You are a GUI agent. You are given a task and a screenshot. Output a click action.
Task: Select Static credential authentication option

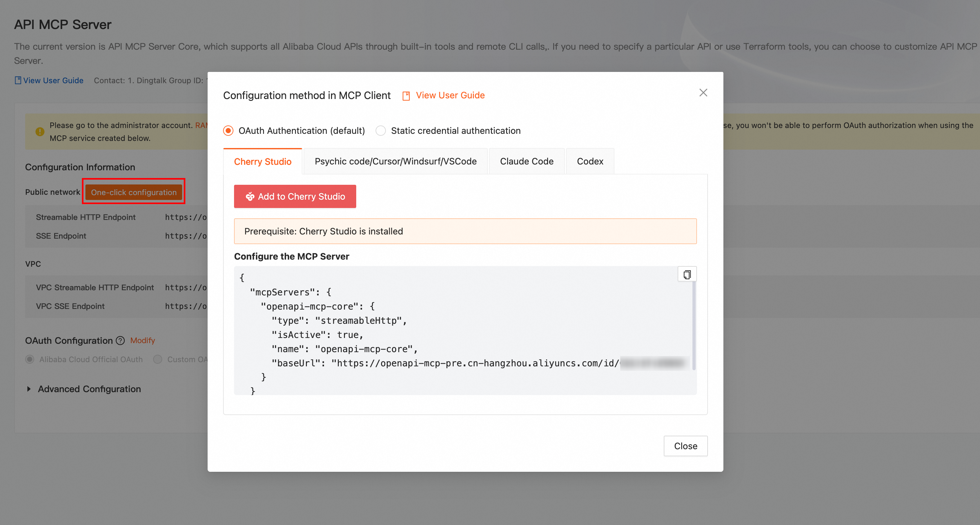[x=381, y=131]
